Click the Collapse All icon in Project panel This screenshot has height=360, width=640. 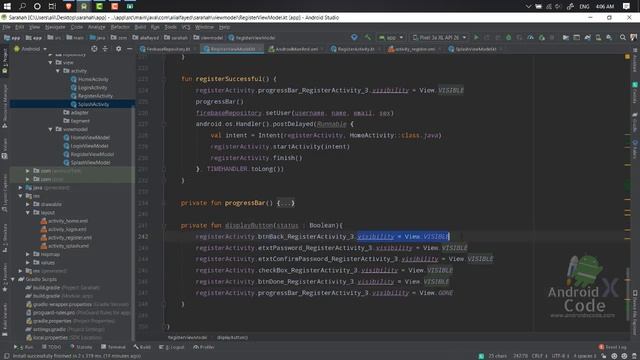[x=105, y=49]
